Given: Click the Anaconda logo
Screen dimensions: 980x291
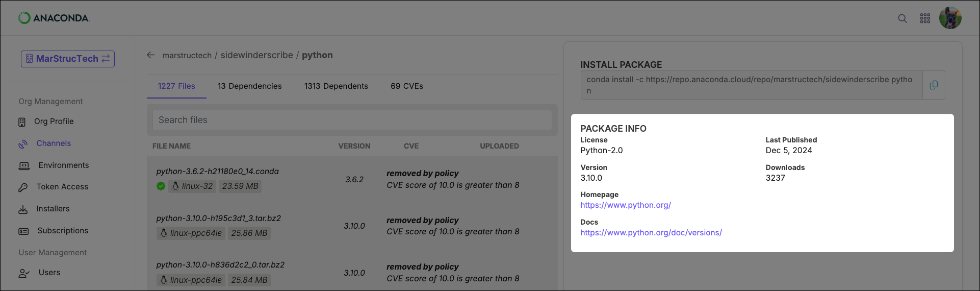Looking at the screenshot, I should pyautogui.click(x=54, y=18).
